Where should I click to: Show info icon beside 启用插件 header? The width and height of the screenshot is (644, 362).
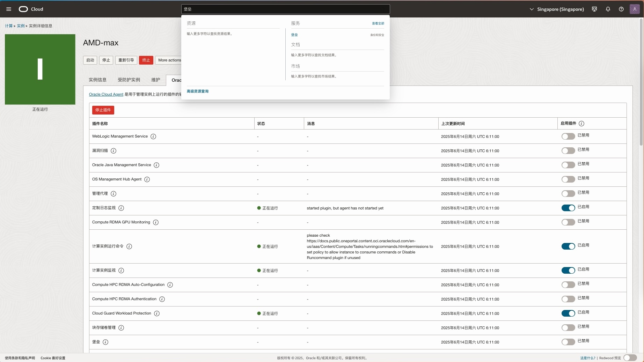point(581,124)
